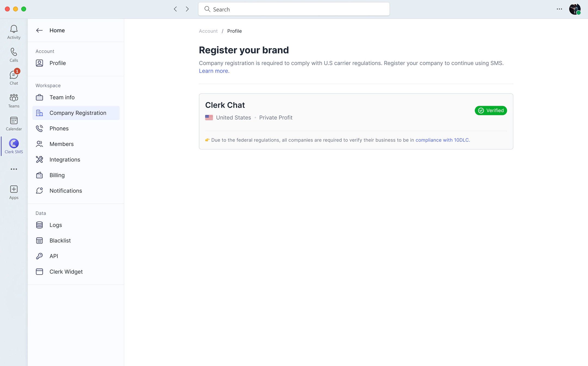Click the Integrations tools icon
Image resolution: width=588 pixels, height=366 pixels.
click(39, 159)
